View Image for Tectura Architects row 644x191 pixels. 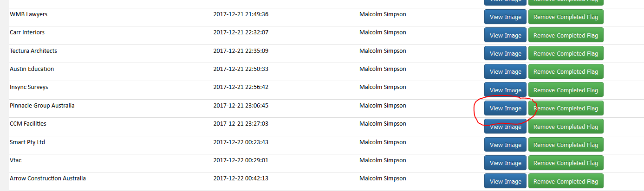coord(505,54)
